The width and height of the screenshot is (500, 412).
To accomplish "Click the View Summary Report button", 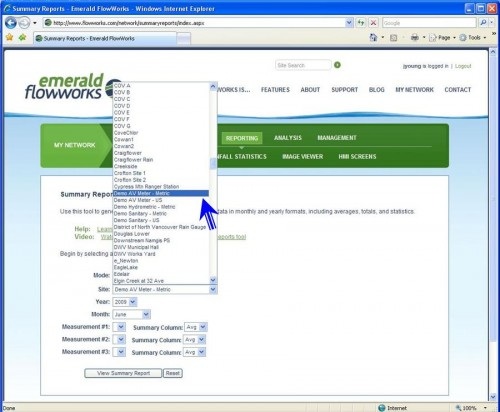I will pyautogui.click(x=123, y=373).
